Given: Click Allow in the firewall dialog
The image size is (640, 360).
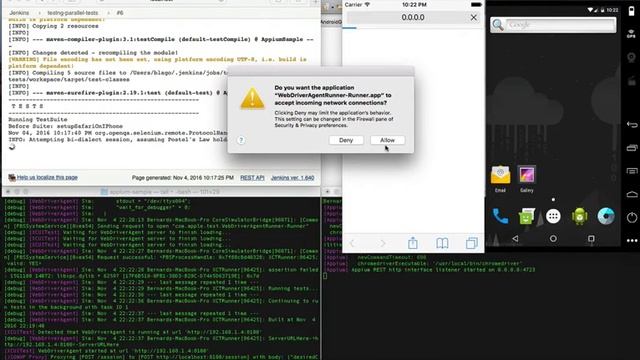Looking at the screenshot, I should tap(387, 140).
